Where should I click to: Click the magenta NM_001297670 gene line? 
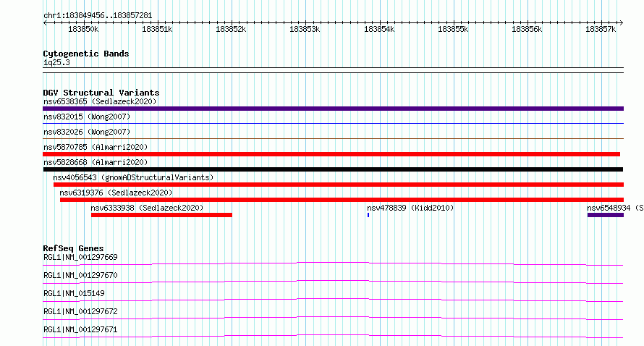[x=333, y=282]
